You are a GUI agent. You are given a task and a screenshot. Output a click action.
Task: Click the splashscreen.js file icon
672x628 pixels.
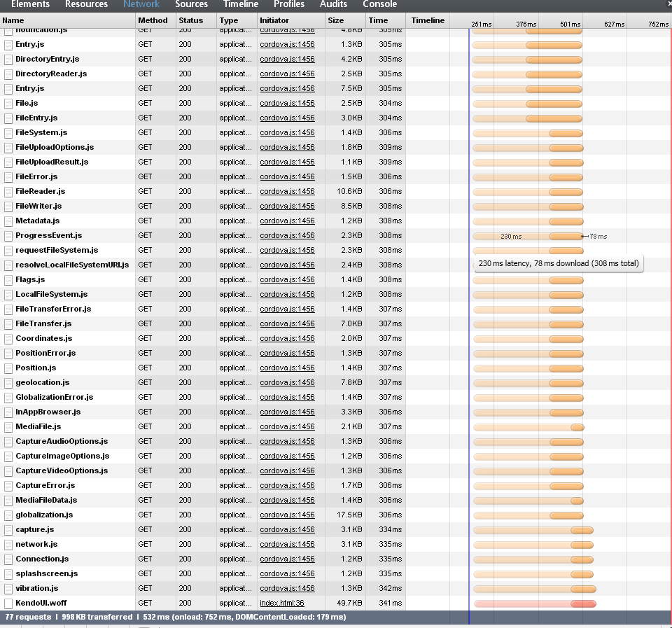coord(8,574)
